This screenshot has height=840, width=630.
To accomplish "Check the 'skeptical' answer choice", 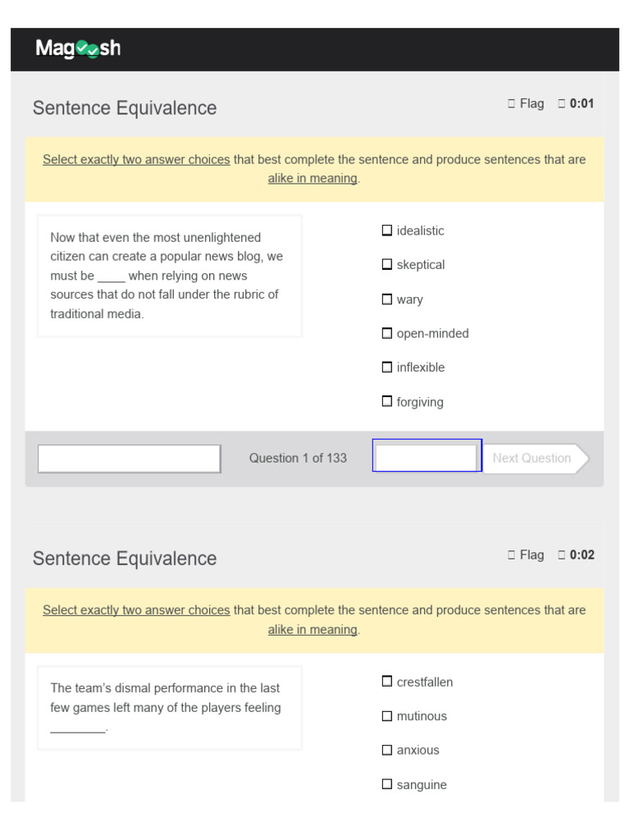I will click(387, 264).
